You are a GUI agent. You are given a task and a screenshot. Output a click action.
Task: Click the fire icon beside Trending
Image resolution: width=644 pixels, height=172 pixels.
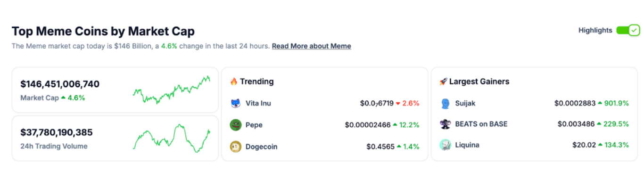click(x=233, y=82)
